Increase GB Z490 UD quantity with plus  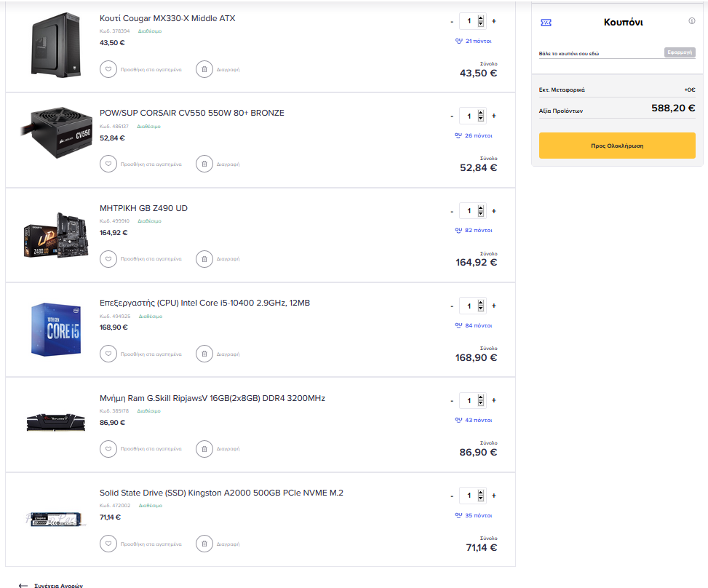pyautogui.click(x=494, y=211)
